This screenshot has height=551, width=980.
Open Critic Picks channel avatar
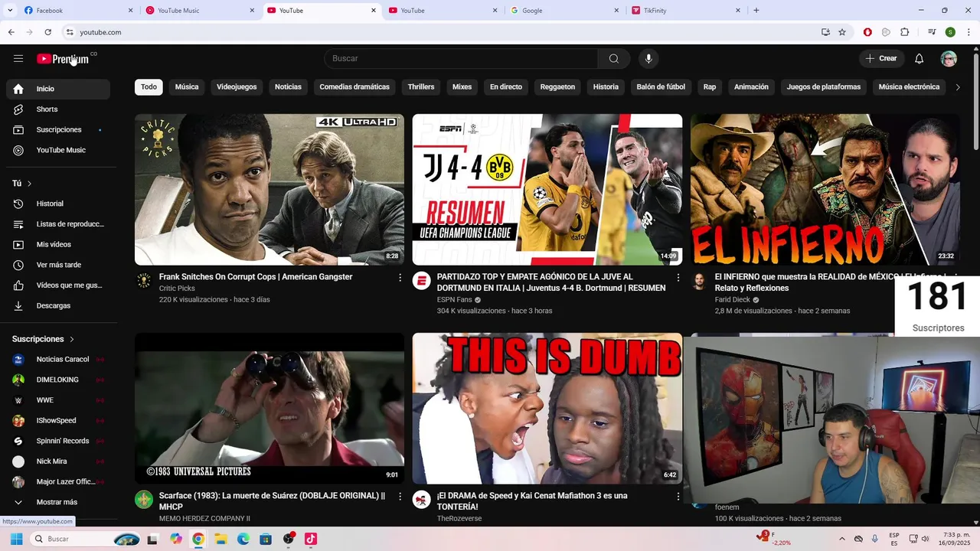(144, 281)
